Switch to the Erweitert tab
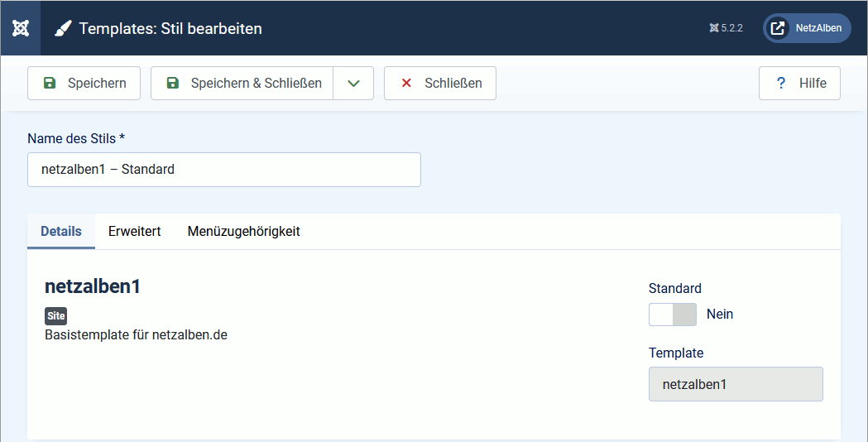Image resolution: width=868 pixels, height=442 pixels. coord(134,232)
